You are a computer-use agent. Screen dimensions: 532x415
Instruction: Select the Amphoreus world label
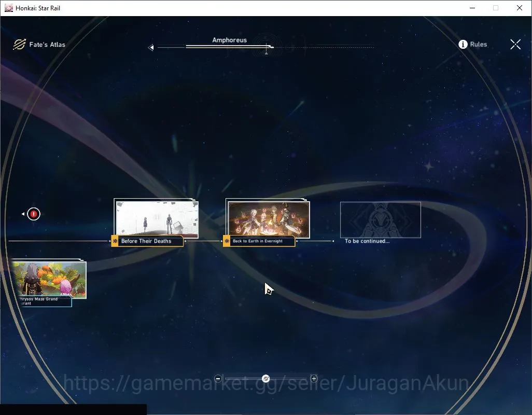click(229, 40)
